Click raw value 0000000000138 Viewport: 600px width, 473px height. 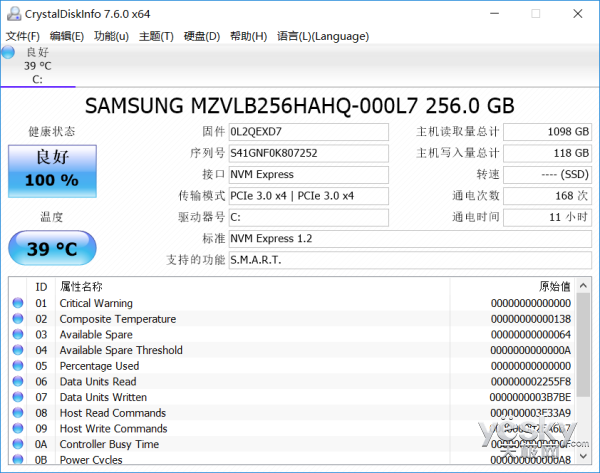point(531,319)
